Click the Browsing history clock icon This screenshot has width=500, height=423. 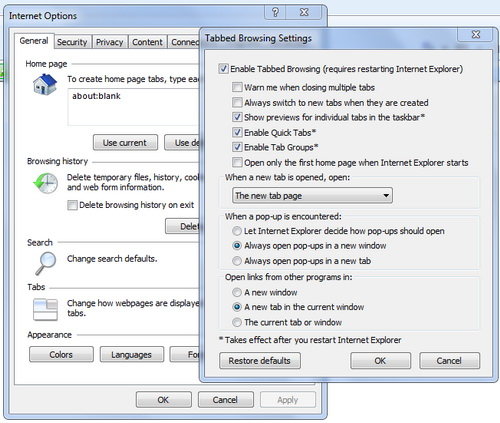click(x=46, y=183)
